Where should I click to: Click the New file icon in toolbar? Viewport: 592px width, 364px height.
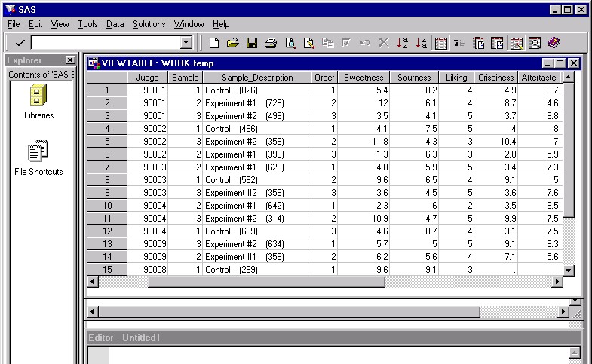click(215, 43)
